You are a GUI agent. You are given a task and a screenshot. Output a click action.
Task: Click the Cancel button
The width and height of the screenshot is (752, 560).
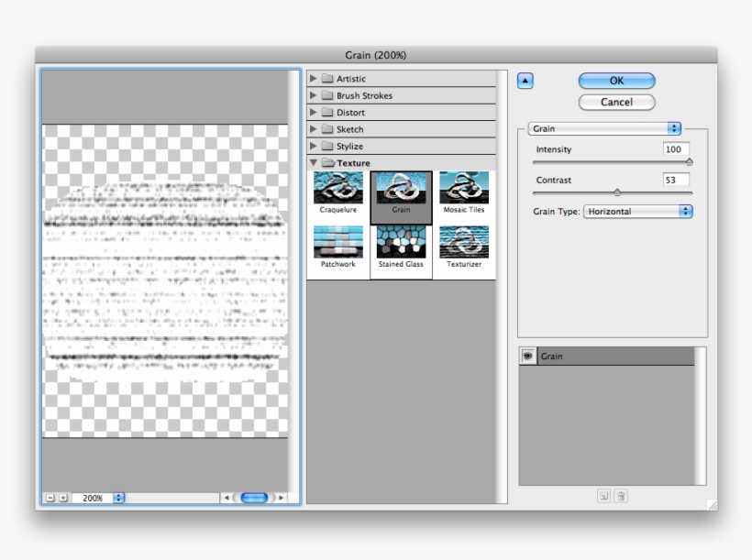(615, 103)
